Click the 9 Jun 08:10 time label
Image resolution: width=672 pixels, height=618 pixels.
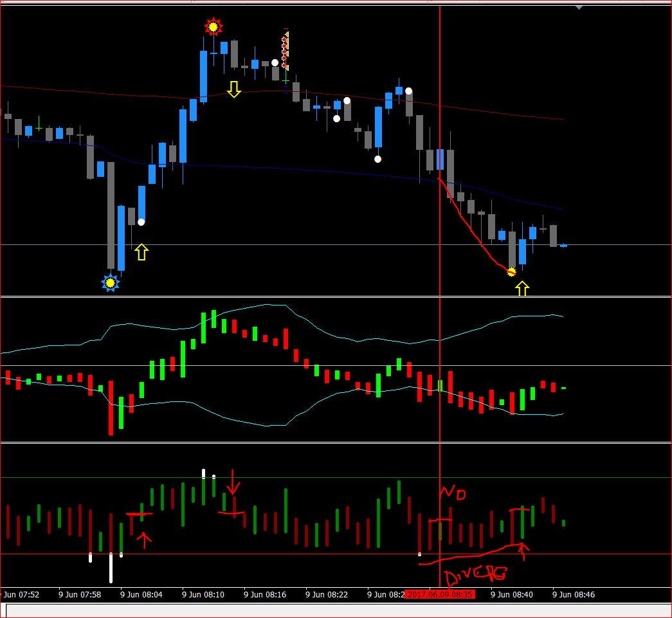click(203, 594)
